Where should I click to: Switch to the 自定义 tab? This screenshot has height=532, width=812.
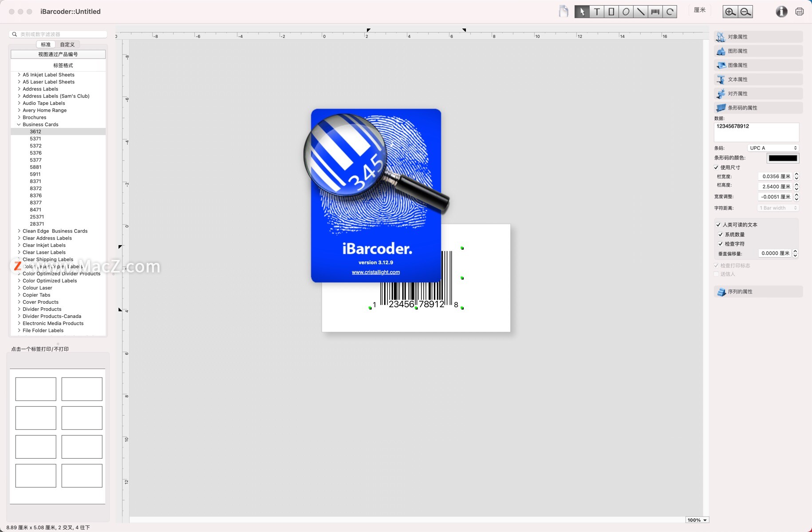click(x=67, y=44)
